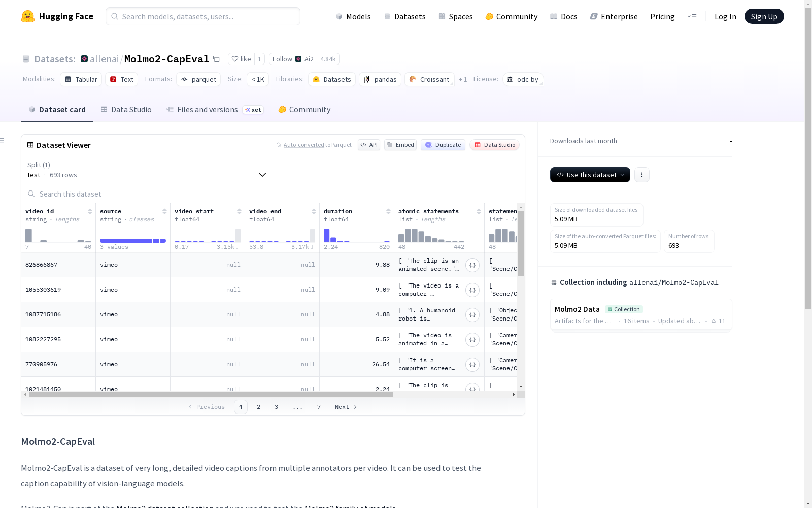Open the three-dot dataset options menu
812x508 pixels.
click(642, 175)
